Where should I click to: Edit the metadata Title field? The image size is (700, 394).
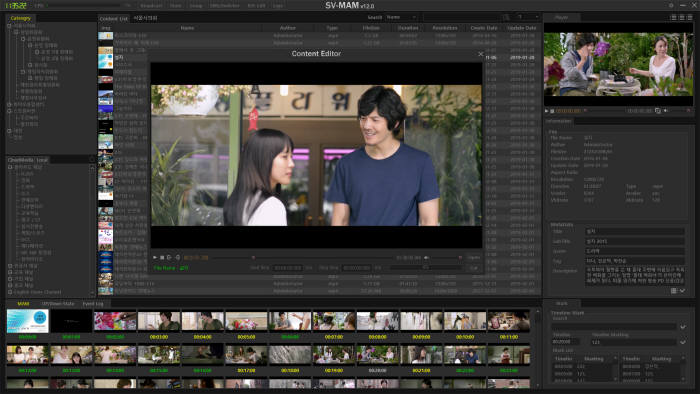tap(634, 232)
